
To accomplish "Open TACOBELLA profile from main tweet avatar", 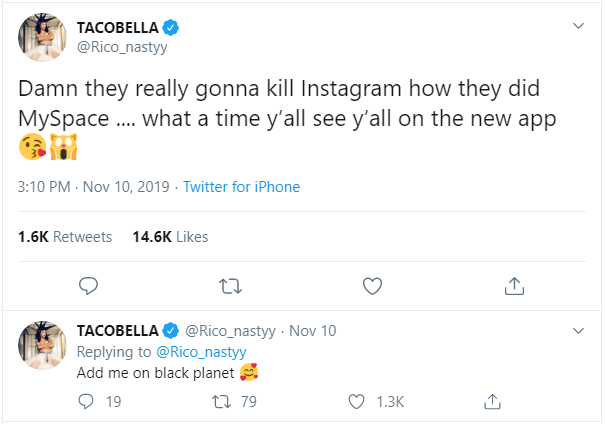I will click(42, 38).
